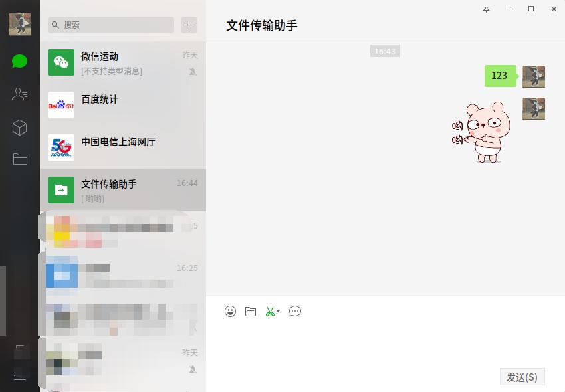The width and height of the screenshot is (565, 392).
Task: Open the Favorites cube icon
Action: pyautogui.click(x=19, y=127)
